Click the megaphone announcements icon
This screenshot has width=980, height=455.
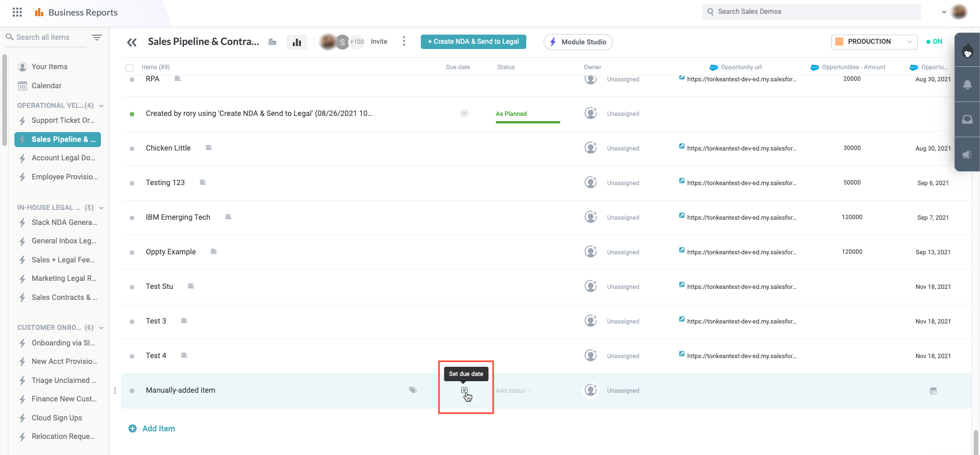click(x=967, y=154)
